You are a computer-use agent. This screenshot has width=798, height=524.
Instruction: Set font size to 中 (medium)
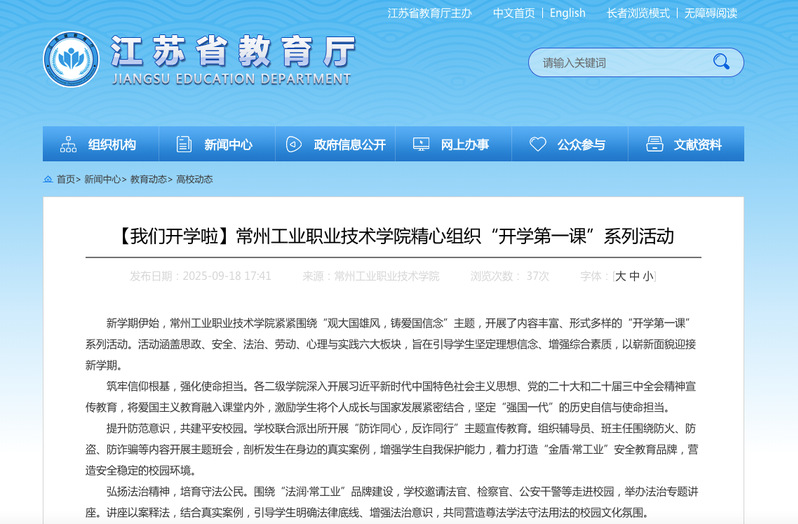635,276
